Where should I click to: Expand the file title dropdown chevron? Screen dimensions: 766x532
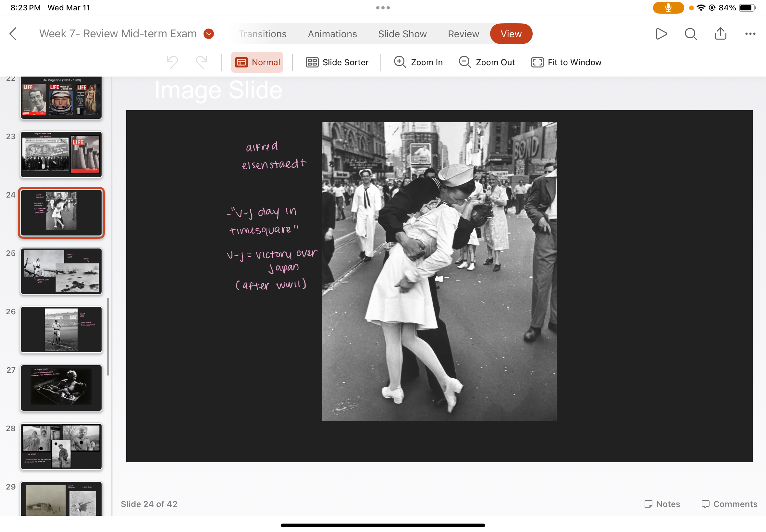click(x=209, y=34)
